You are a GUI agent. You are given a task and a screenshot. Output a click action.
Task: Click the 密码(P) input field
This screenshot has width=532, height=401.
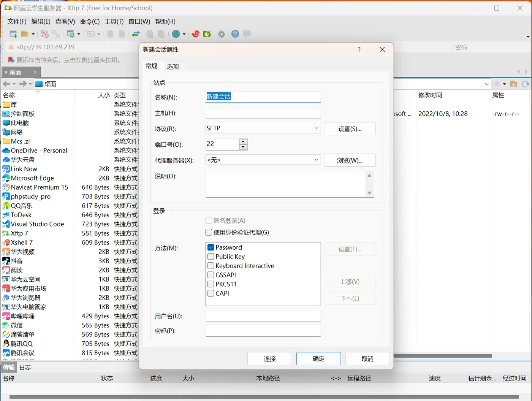click(263, 331)
